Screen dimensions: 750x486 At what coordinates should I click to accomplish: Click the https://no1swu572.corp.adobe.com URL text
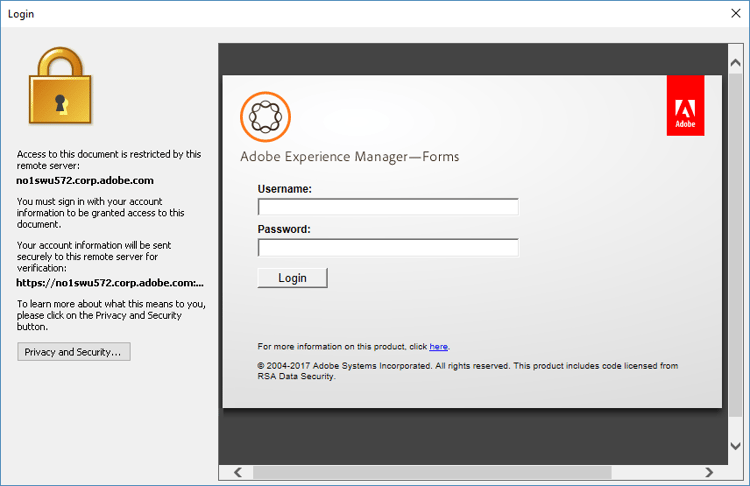tap(110, 283)
